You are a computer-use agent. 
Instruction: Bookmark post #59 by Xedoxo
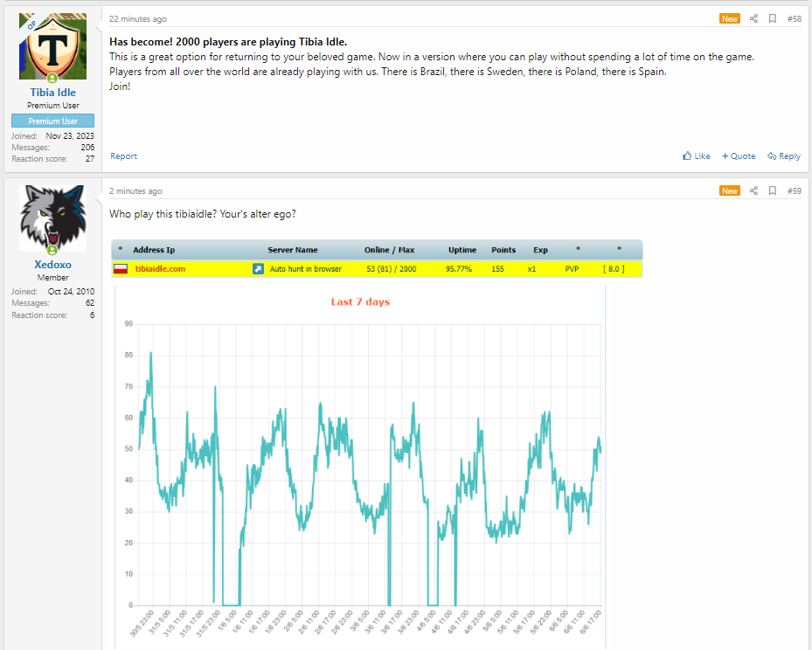[772, 190]
